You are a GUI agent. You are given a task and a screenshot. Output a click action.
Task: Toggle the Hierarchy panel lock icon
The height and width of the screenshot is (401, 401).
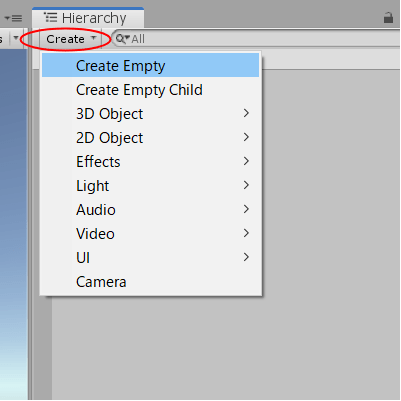point(388,17)
